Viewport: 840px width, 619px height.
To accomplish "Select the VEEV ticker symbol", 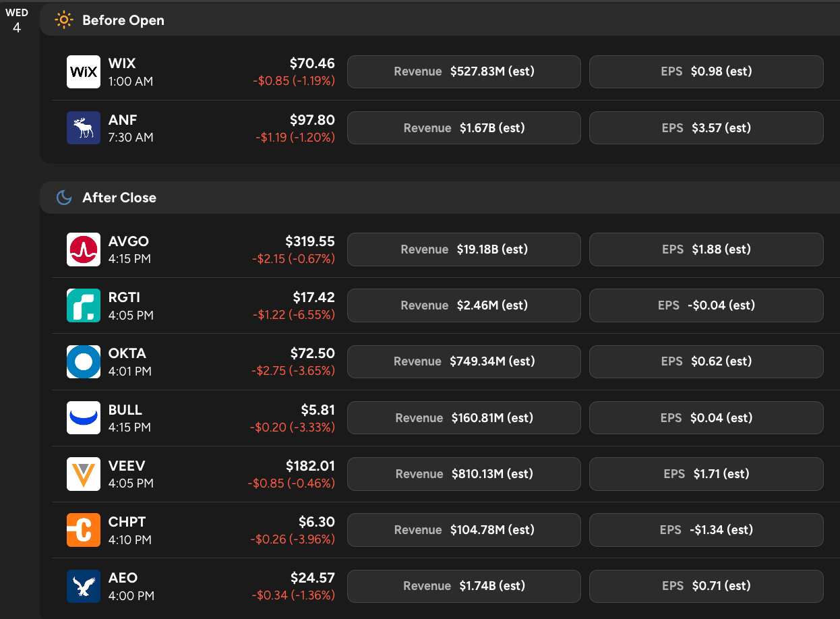I will point(127,466).
